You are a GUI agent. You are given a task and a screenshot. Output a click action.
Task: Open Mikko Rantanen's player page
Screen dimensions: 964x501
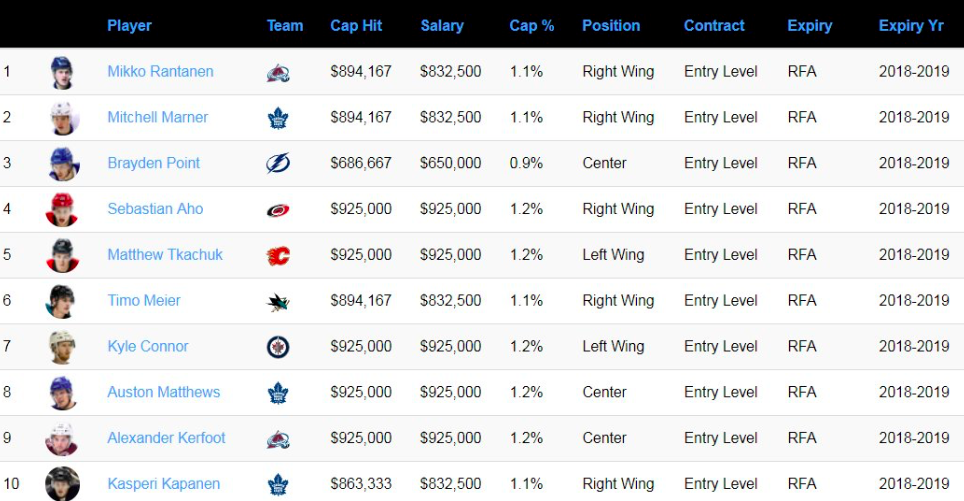pos(160,72)
